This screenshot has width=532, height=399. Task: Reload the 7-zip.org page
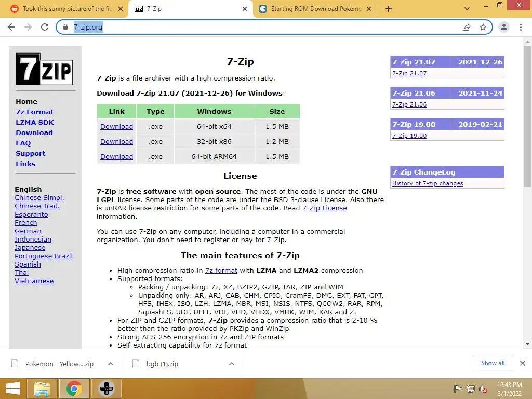point(45,27)
